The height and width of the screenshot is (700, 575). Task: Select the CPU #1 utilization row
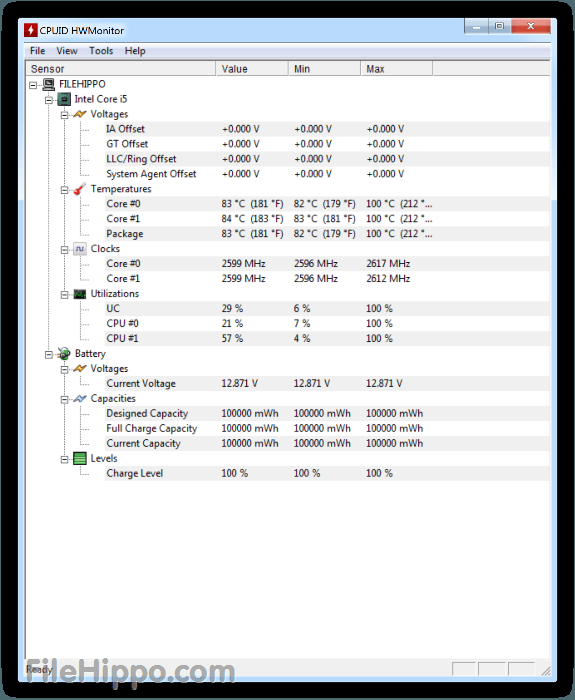click(x=327, y=338)
